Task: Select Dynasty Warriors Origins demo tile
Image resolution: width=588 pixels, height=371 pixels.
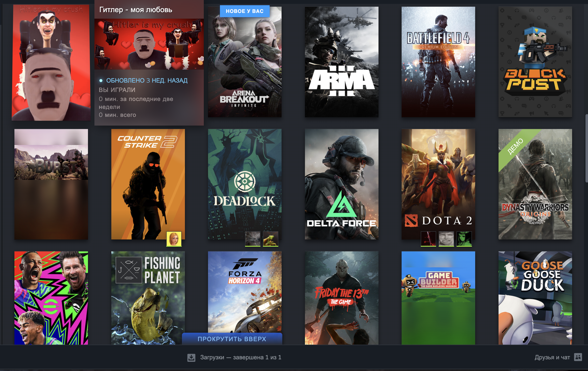Action: (535, 184)
